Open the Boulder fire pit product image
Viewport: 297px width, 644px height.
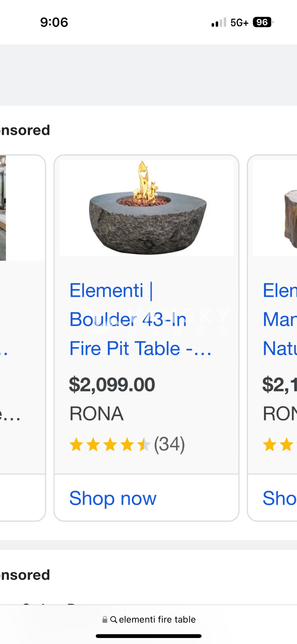pyautogui.click(x=147, y=208)
